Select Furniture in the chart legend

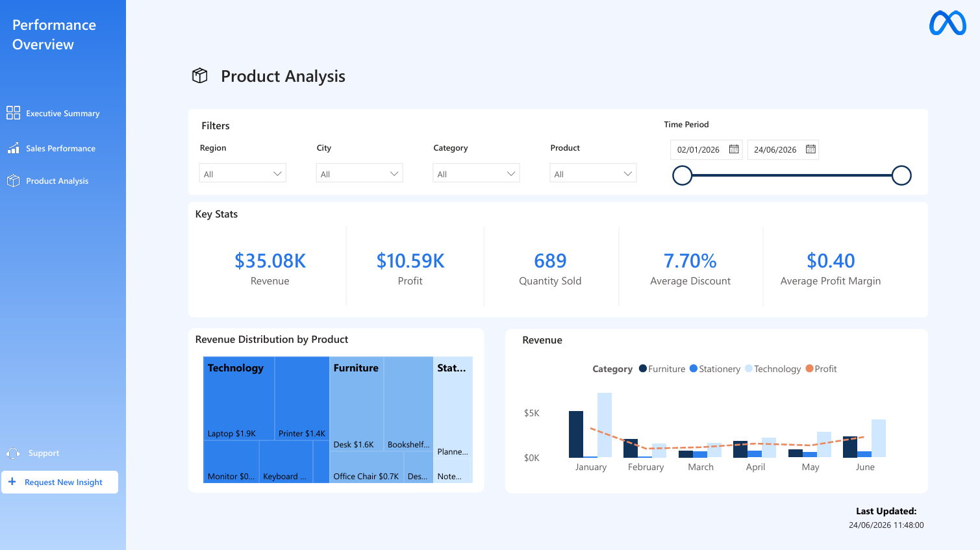pos(662,369)
